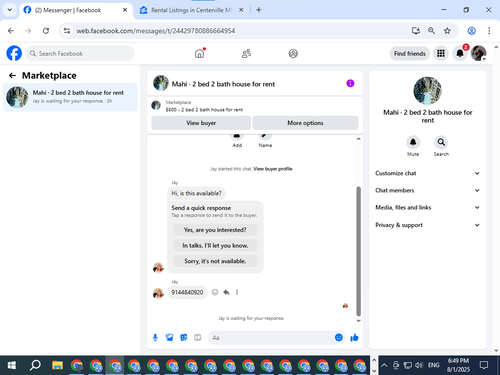Open more options for 9144840920 message
Screen dimensions: 500x375
[237, 292]
